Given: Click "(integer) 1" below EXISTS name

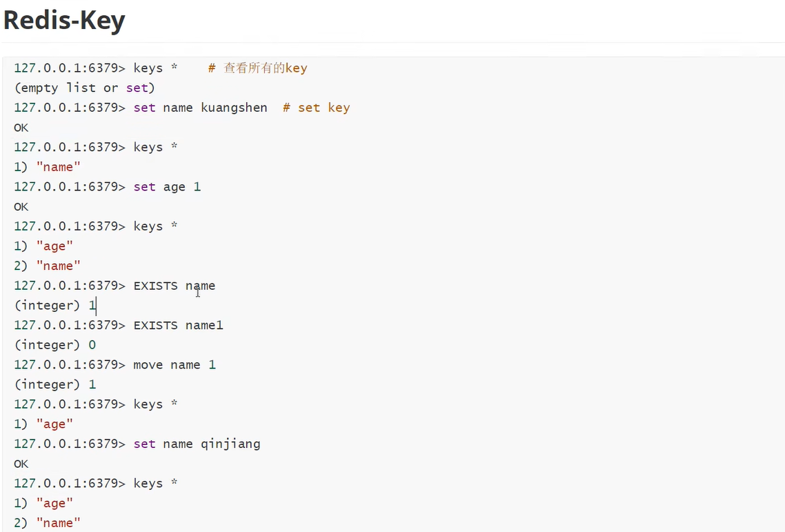Looking at the screenshot, I should [55, 306].
